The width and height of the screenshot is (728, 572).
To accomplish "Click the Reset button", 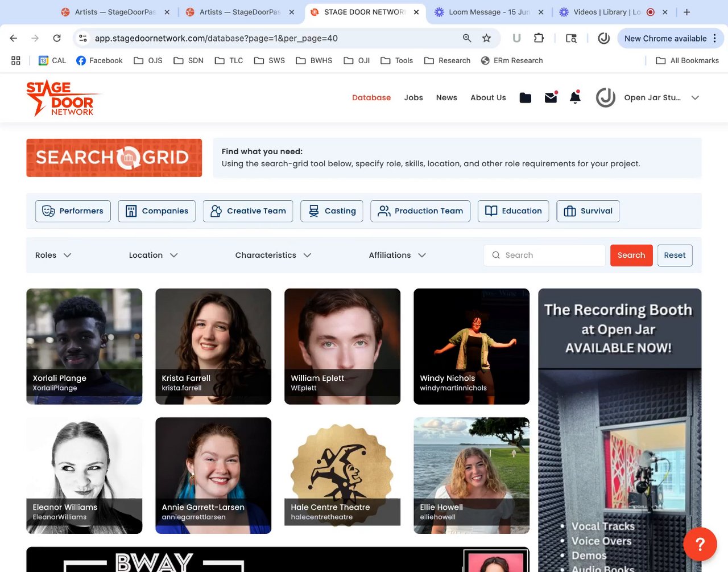I will pyautogui.click(x=675, y=255).
